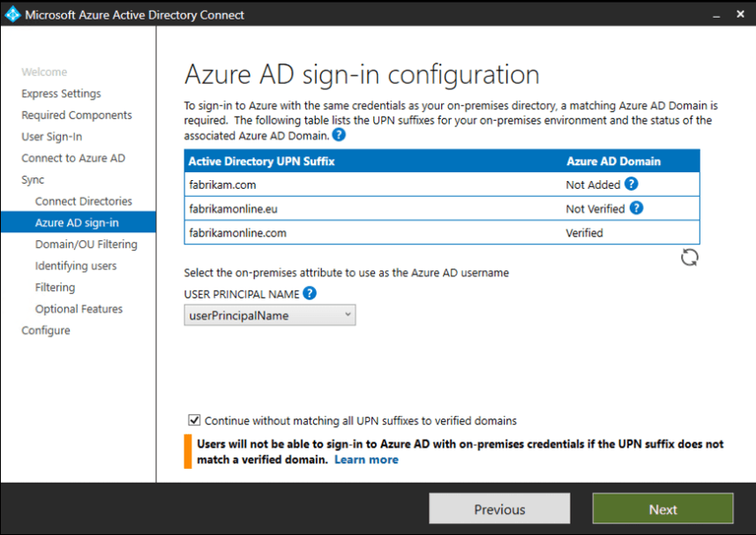
Task: Select Domain/OU Filtering step
Action: [x=86, y=245]
